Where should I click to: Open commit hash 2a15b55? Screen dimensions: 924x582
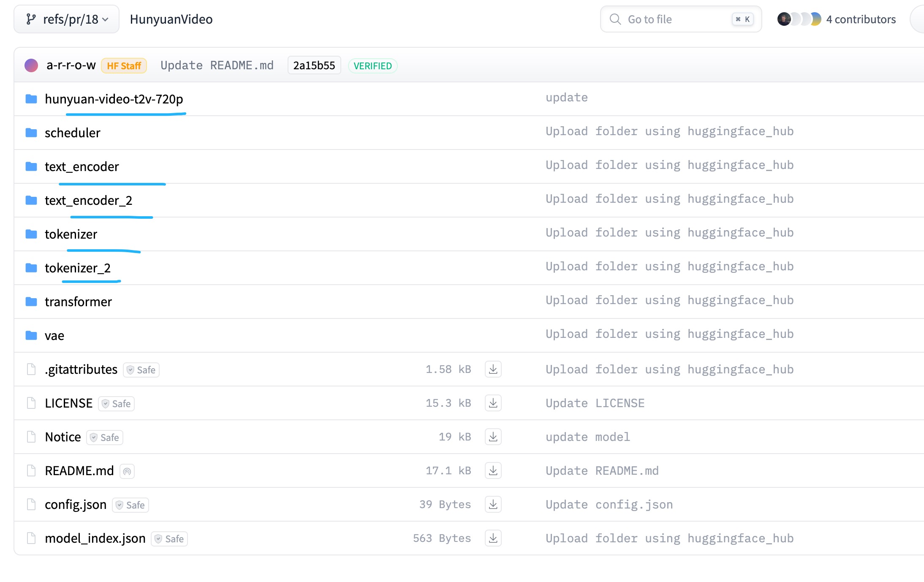(314, 65)
